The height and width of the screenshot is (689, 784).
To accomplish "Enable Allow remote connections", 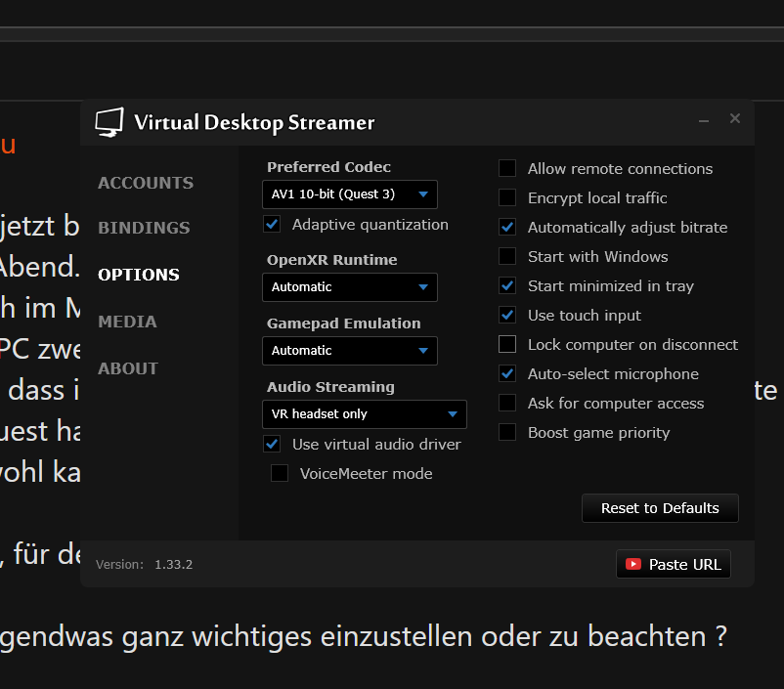I will 507,168.
